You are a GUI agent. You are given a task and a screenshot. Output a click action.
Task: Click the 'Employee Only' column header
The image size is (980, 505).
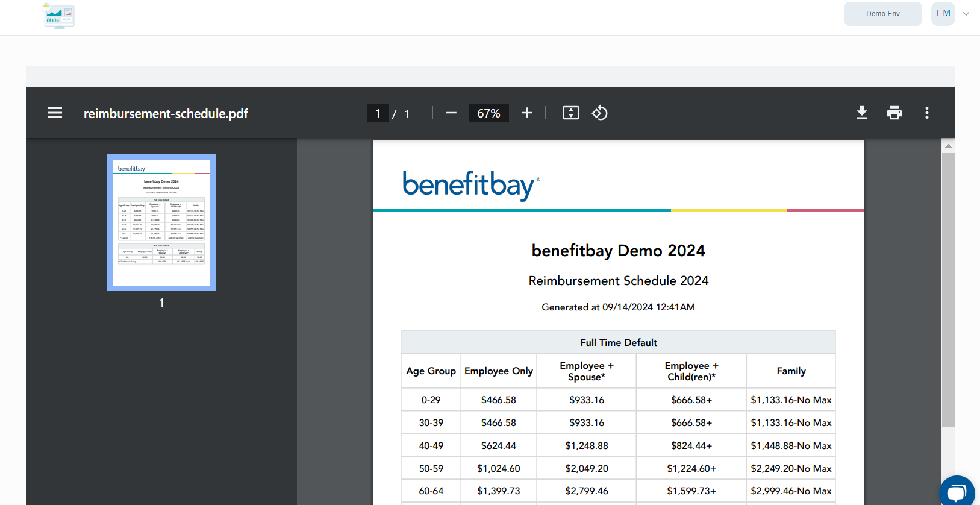click(x=498, y=371)
